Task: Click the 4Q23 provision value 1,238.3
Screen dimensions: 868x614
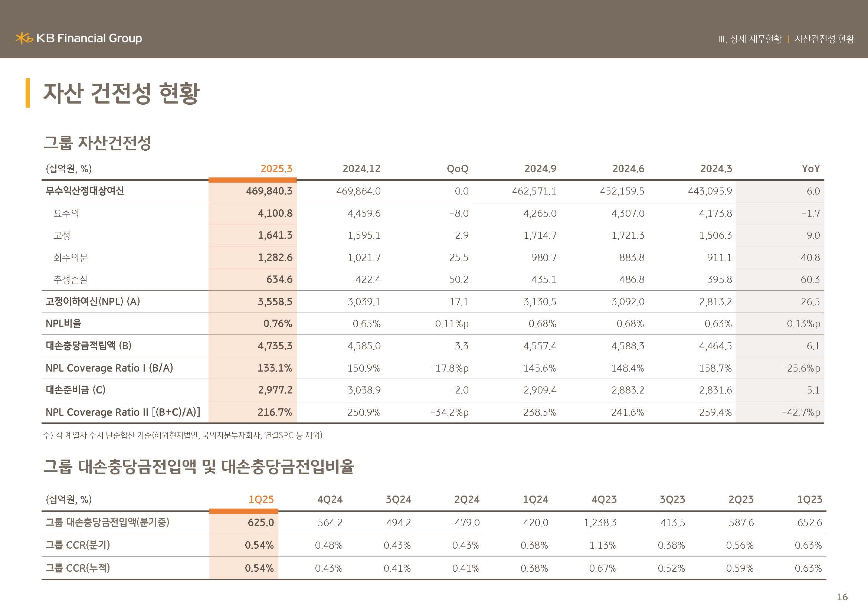Action: 600,523
